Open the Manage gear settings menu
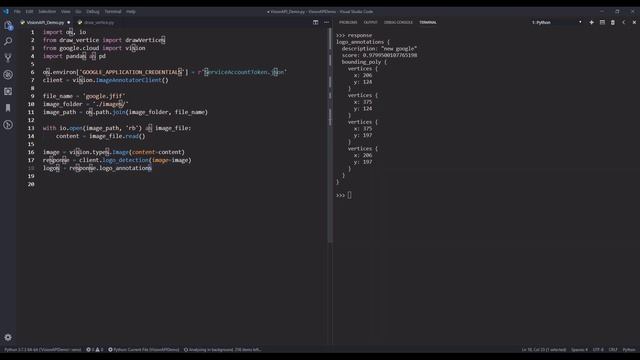 (8, 338)
